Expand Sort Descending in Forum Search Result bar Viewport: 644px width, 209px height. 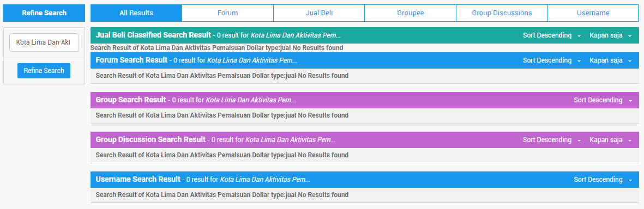[x=552, y=60]
